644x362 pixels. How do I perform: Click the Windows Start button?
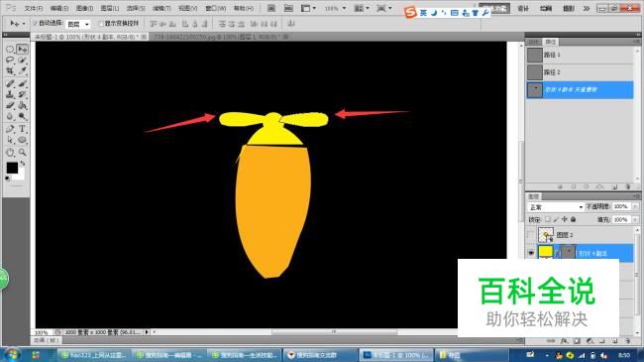pyautogui.click(x=12, y=355)
